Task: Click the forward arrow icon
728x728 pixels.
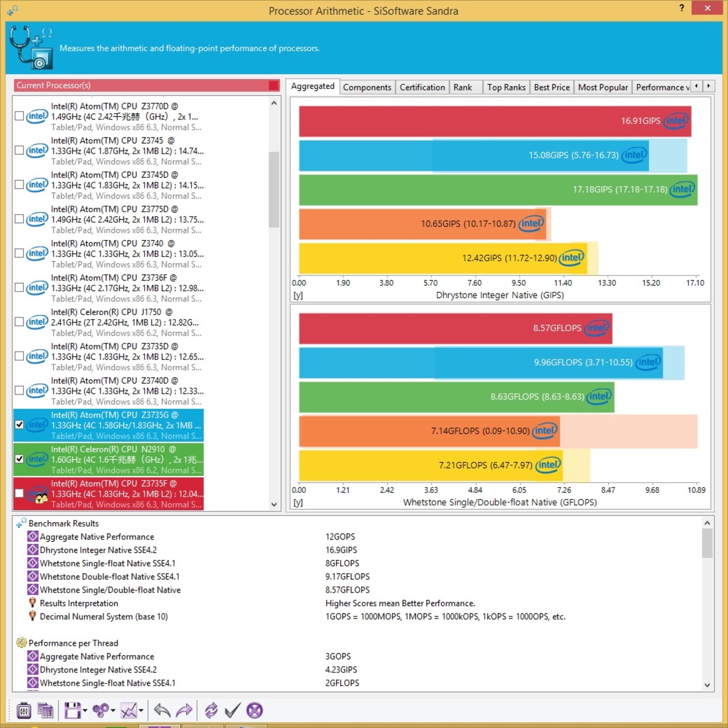Action: click(x=184, y=710)
